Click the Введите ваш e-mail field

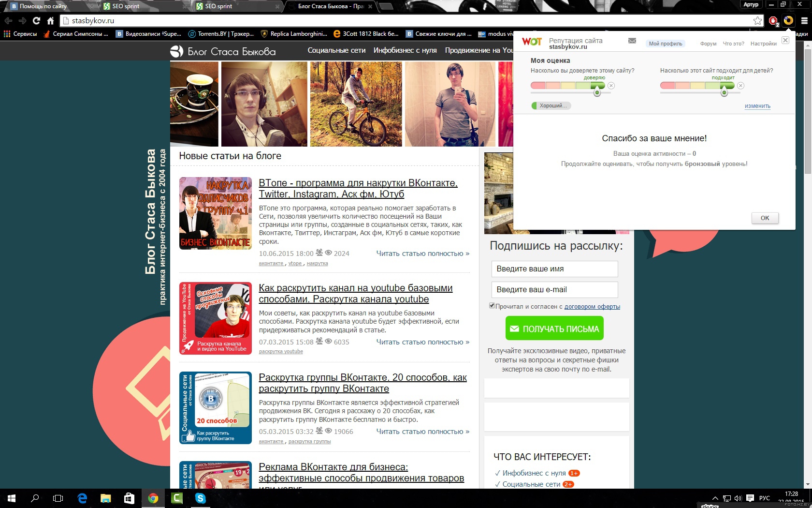click(x=554, y=290)
